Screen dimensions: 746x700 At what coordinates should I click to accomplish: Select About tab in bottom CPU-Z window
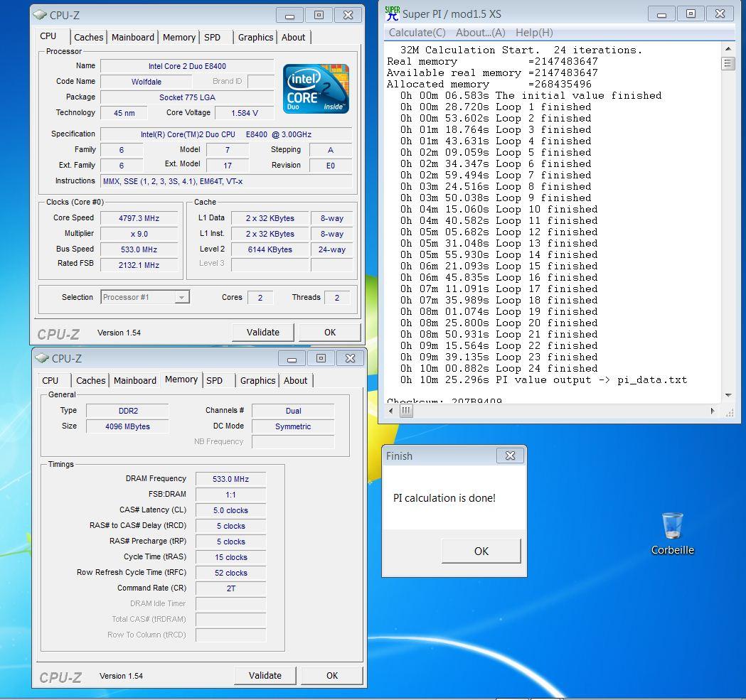(295, 380)
